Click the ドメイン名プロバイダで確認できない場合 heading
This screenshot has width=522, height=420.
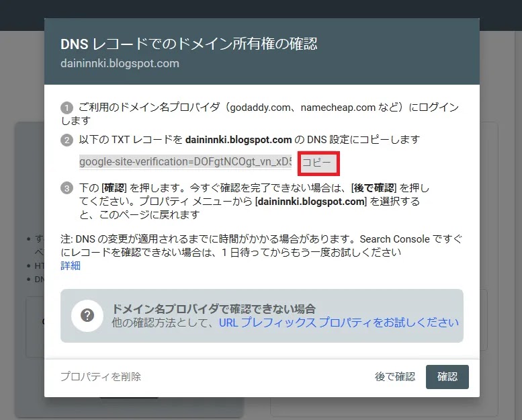(214, 308)
